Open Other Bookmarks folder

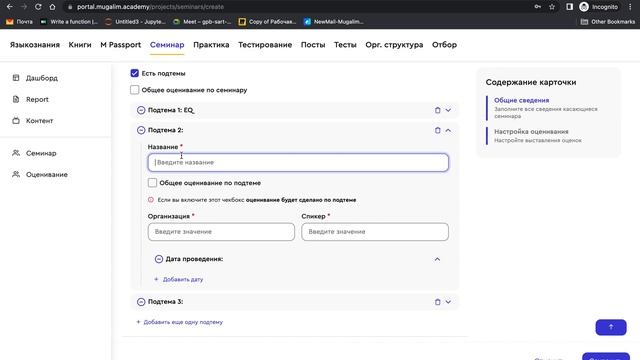[608, 22]
